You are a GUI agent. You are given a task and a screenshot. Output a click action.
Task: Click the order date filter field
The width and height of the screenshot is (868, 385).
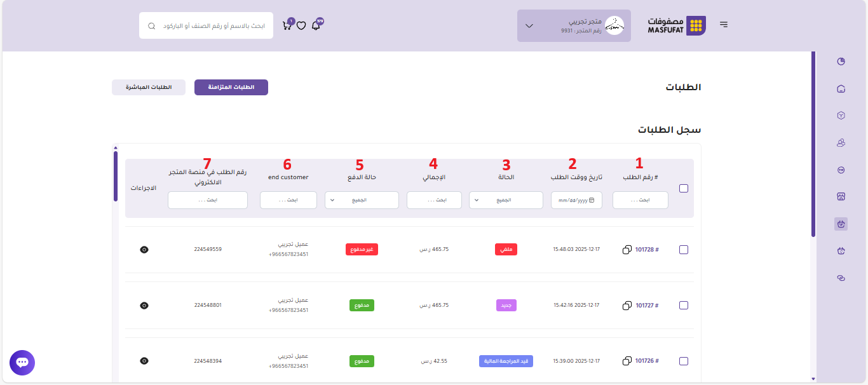[x=576, y=200]
